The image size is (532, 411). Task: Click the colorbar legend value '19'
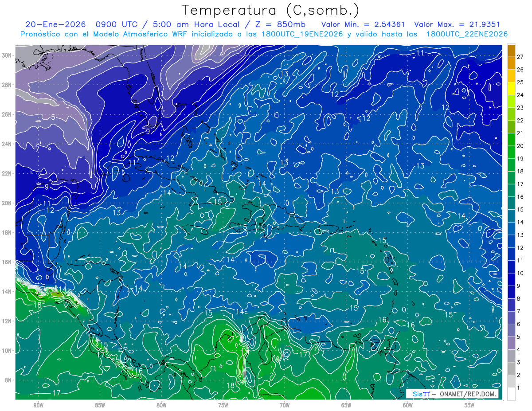(x=520, y=159)
